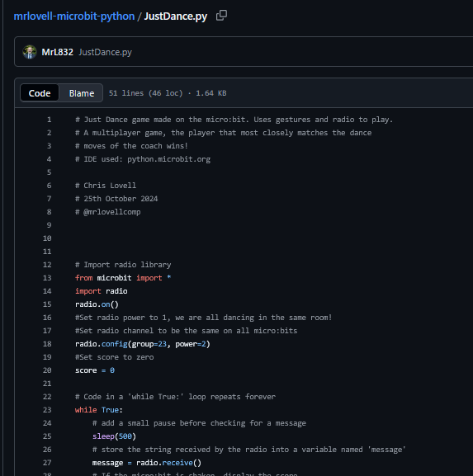Screen dimensions: 473x476
Task: Click the '#Set radio power to 1' comment line
Action: click(x=204, y=318)
